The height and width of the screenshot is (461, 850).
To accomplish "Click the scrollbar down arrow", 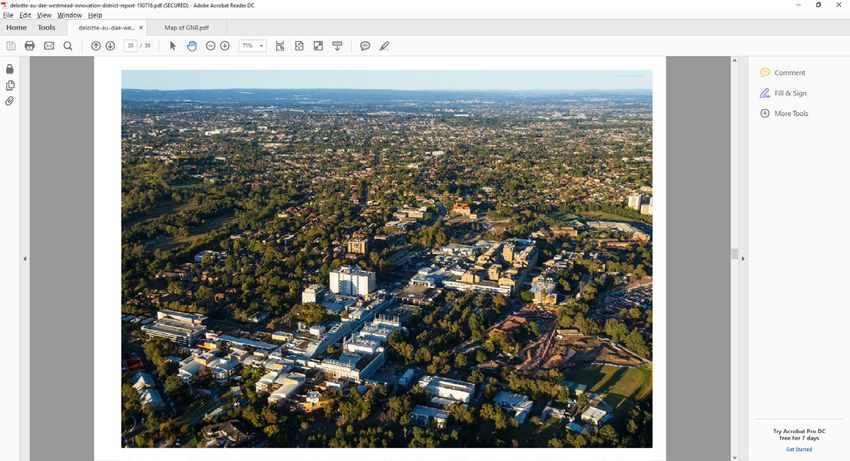I will coord(735,457).
